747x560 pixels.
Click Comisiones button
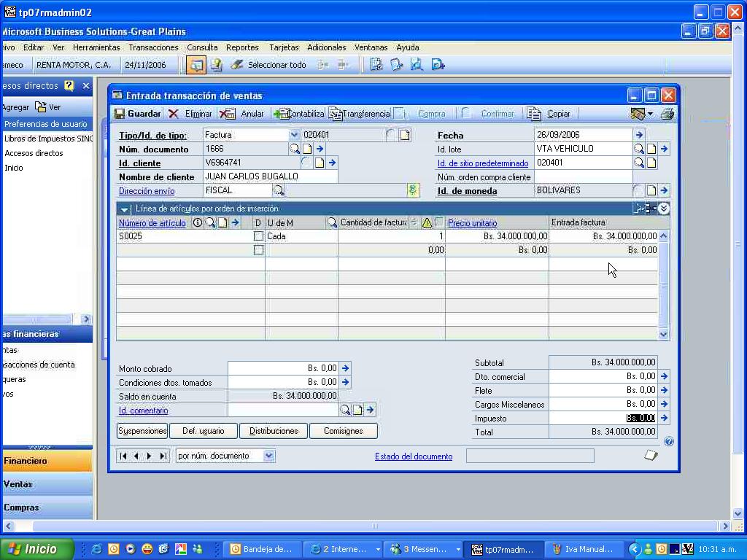pos(344,431)
